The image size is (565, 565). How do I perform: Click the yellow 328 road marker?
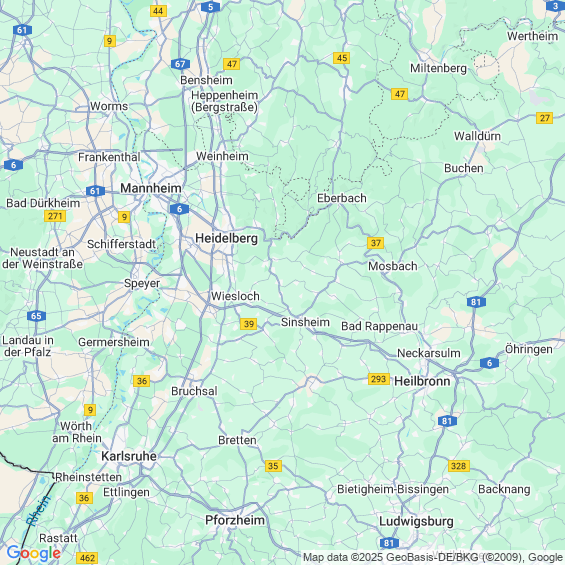pyautogui.click(x=459, y=466)
